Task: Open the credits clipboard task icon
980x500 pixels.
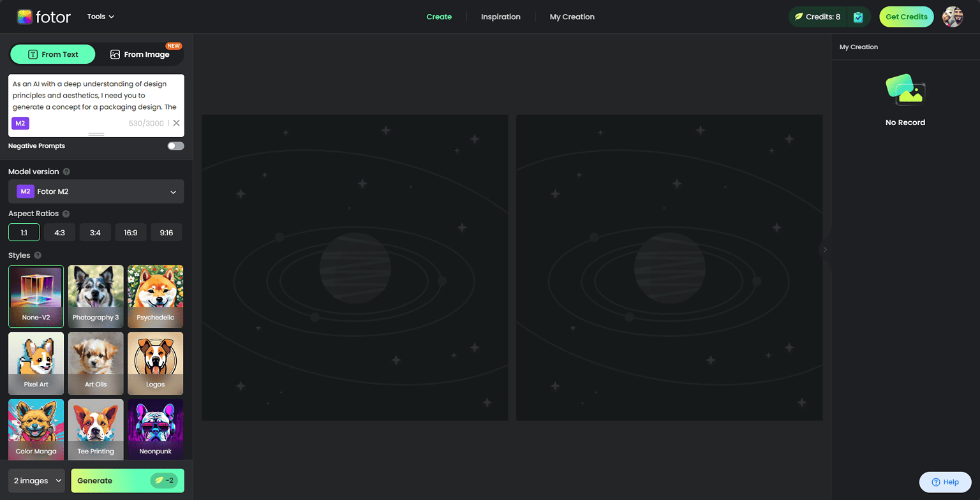Action: pyautogui.click(x=858, y=17)
